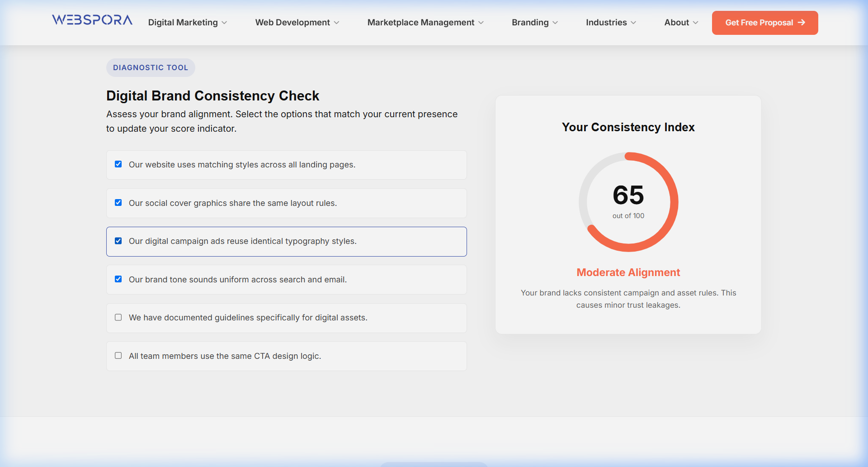Screen dimensions: 868x467
Task: Click 'Assess your brand alignment' intro paragraph
Action: click(282, 121)
